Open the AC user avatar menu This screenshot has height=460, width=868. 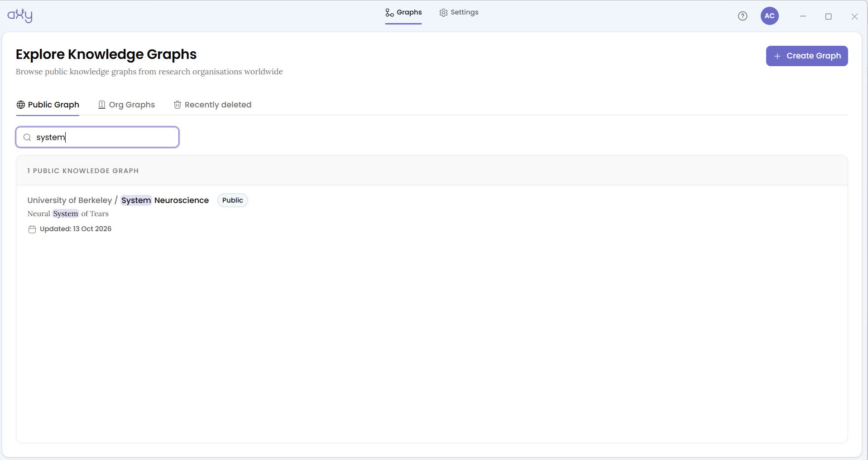770,16
